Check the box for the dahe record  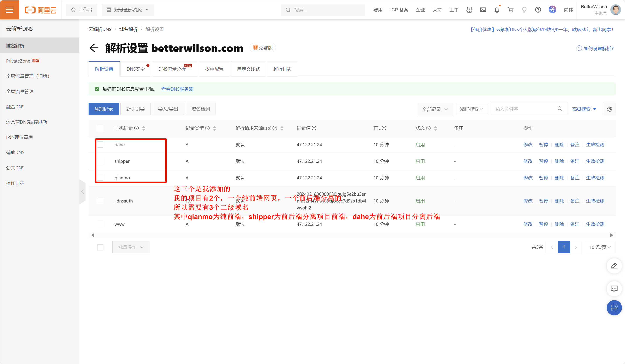tap(100, 145)
